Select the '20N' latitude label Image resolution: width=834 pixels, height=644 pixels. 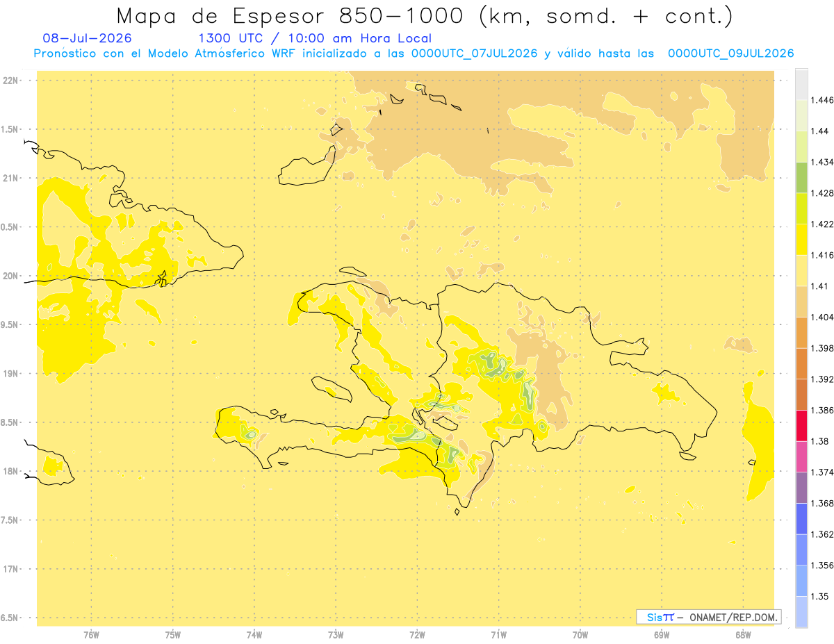point(11,276)
